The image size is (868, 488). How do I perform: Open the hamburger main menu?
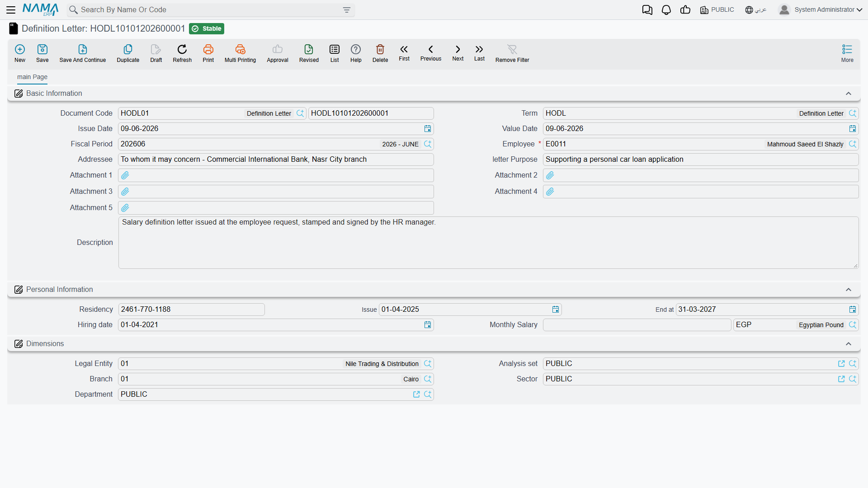pyautogui.click(x=11, y=9)
